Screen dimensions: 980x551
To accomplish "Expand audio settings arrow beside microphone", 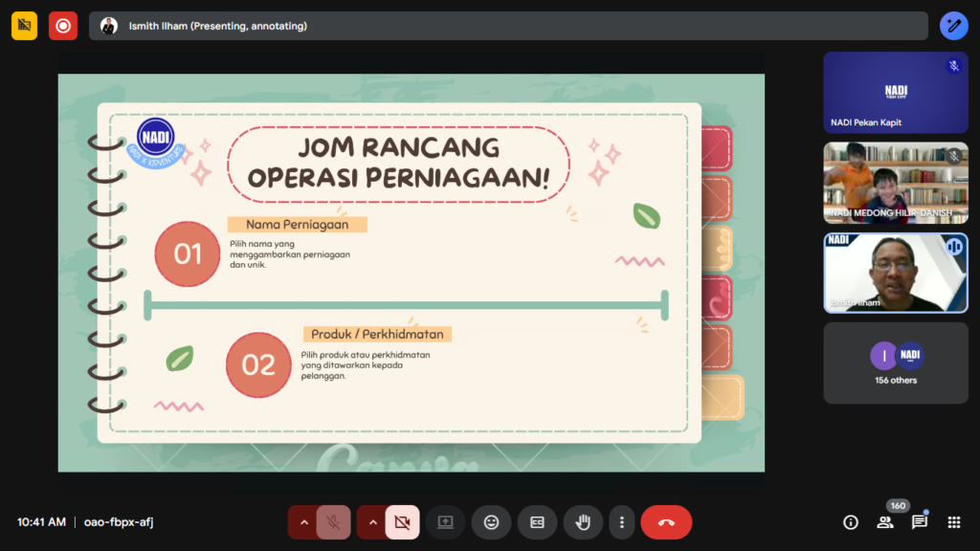I will (303, 522).
